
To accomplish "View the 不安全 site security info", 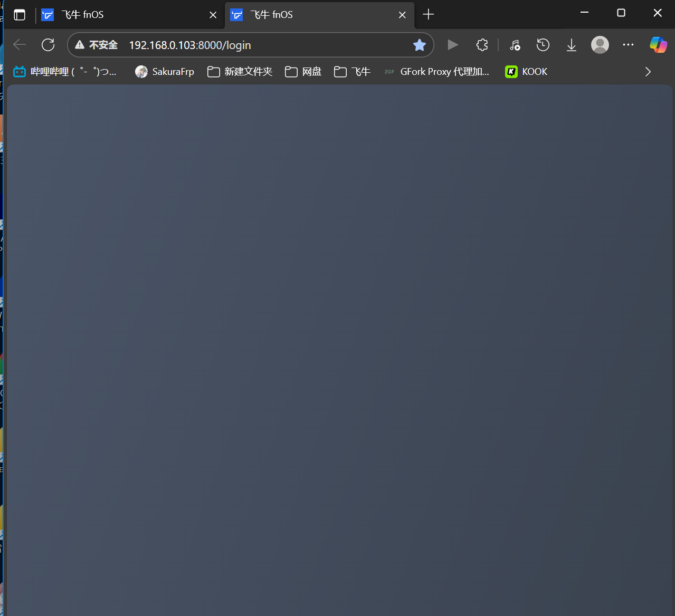I will pos(96,45).
